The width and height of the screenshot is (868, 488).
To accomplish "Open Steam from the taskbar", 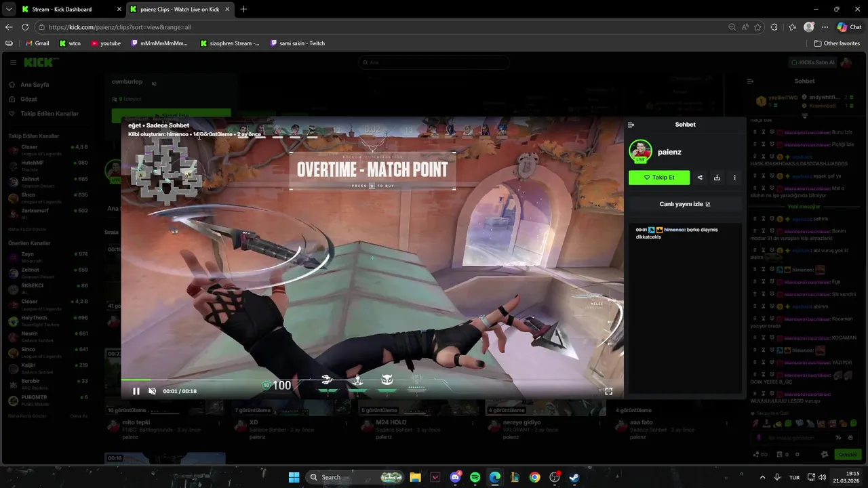I will click(574, 477).
